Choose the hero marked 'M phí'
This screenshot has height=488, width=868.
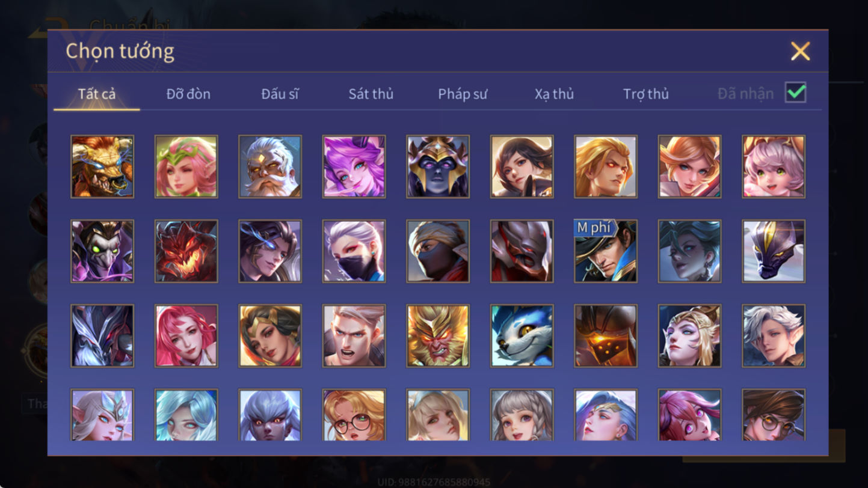(606, 251)
